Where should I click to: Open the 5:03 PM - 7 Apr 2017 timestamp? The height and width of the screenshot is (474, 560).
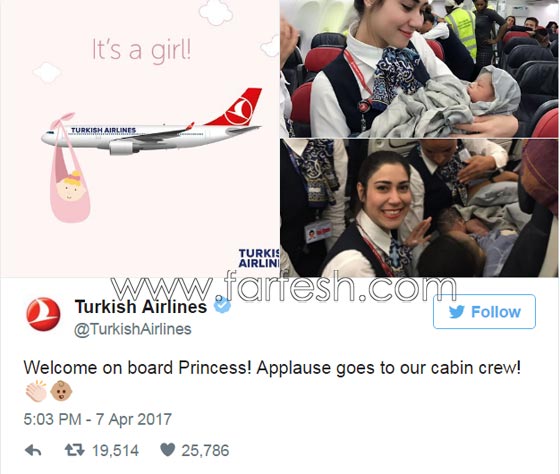[98, 419]
